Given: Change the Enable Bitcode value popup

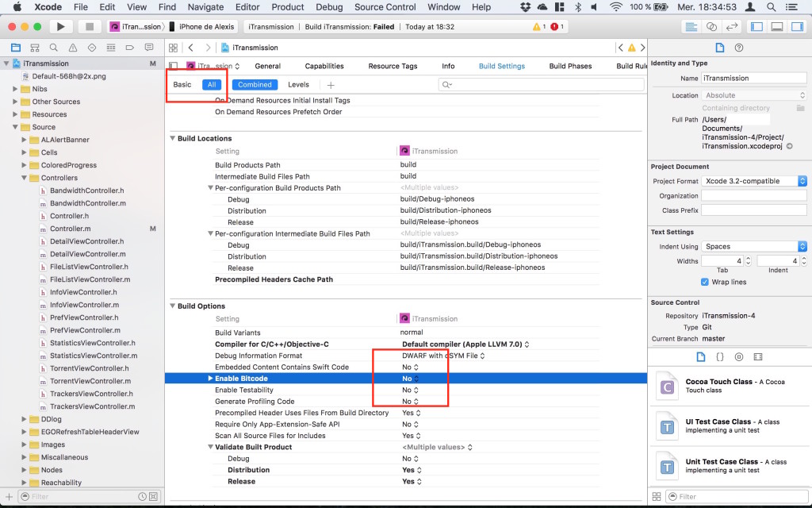Looking at the screenshot, I should click(410, 379).
